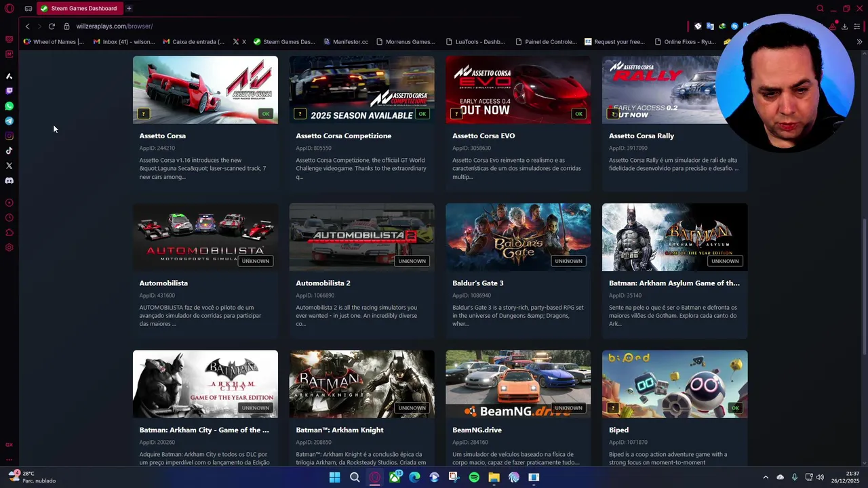Open sidebar Settings gear icon
The image size is (868, 488).
click(x=9, y=247)
